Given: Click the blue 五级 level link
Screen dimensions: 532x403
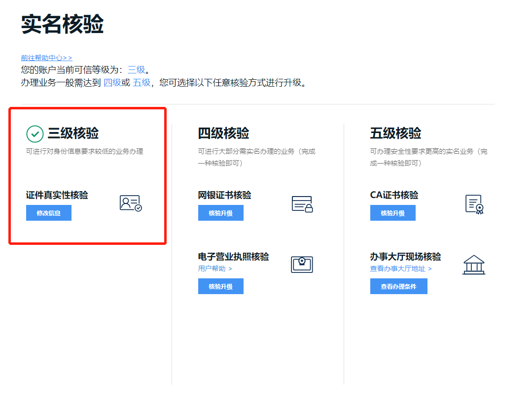Looking at the screenshot, I should [142, 82].
